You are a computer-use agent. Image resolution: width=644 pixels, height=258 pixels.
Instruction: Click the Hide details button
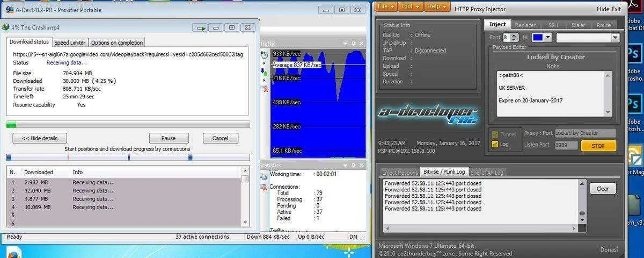[x=40, y=138]
